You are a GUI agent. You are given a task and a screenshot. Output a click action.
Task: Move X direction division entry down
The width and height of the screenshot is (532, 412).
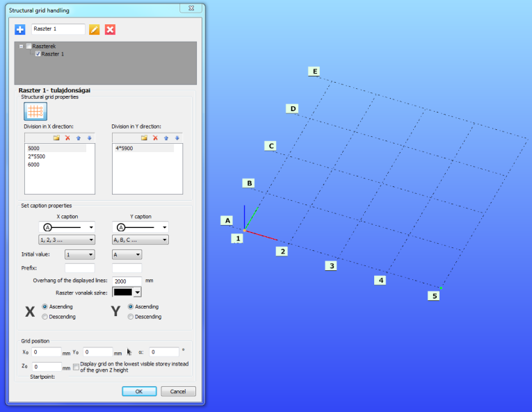(x=89, y=138)
